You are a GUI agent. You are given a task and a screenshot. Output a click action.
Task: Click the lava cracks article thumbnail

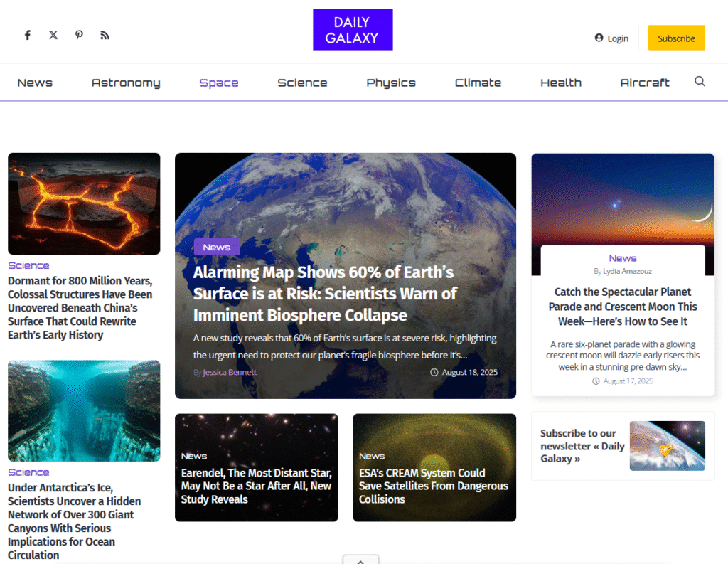[84, 203]
